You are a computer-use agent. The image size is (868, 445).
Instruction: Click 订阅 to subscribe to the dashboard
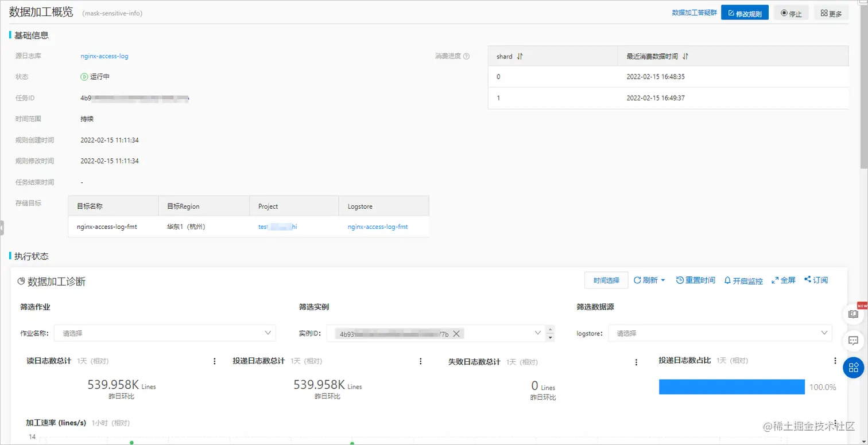pyautogui.click(x=816, y=280)
